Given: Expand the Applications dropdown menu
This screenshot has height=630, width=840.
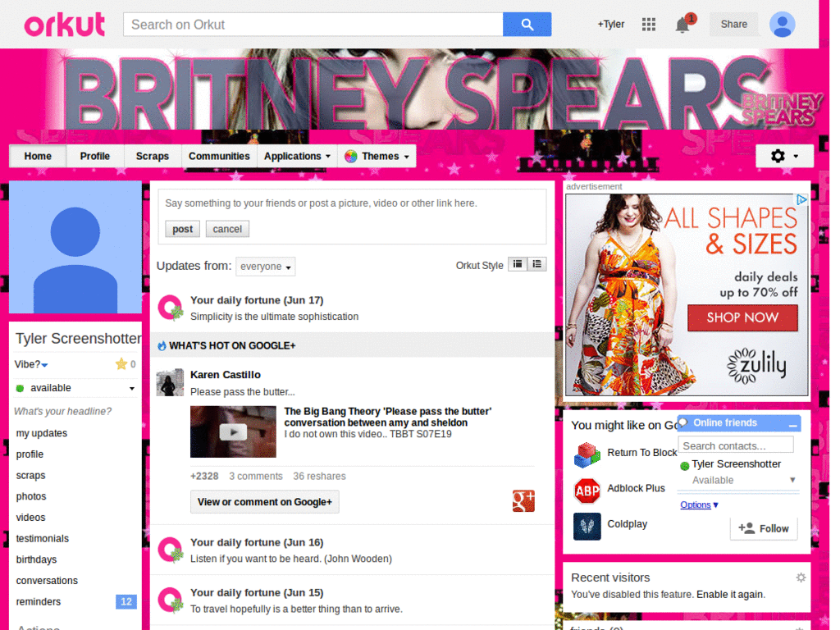Looking at the screenshot, I should tap(297, 157).
